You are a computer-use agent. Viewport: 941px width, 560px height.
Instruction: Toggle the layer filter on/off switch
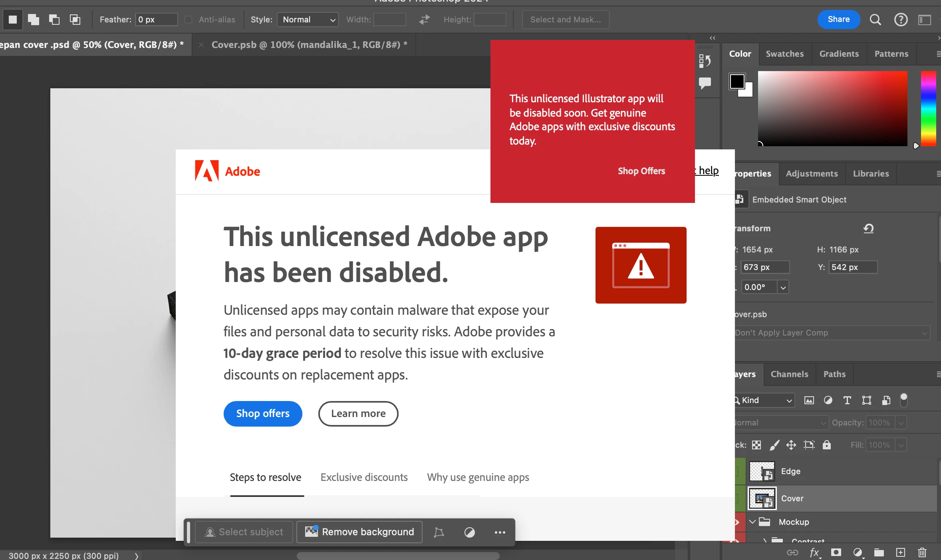pos(903,400)
